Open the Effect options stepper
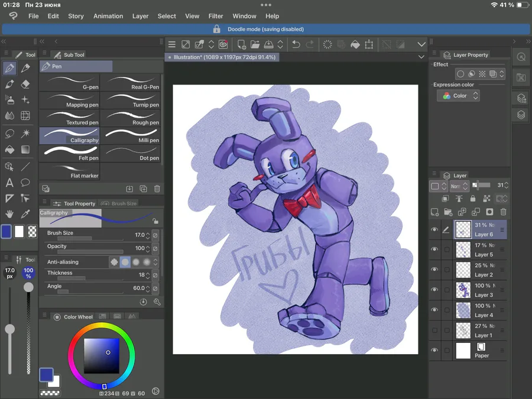 point(502,74)
